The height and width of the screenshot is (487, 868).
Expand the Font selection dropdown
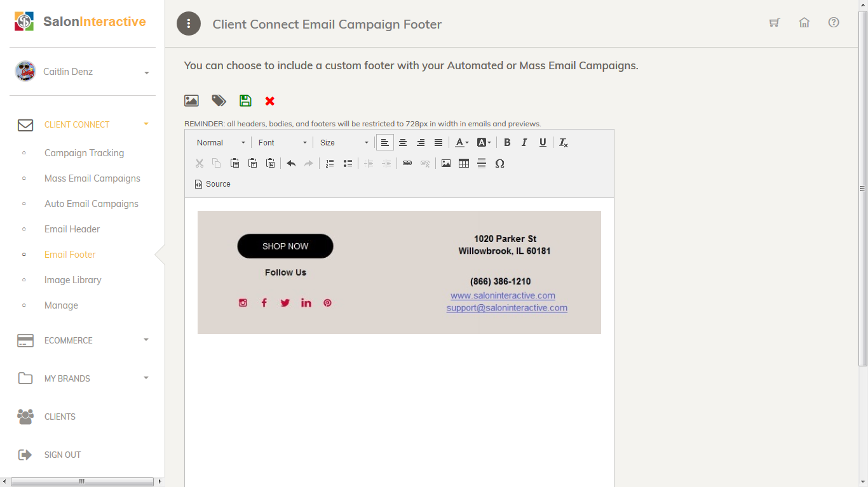coord(282,142)
